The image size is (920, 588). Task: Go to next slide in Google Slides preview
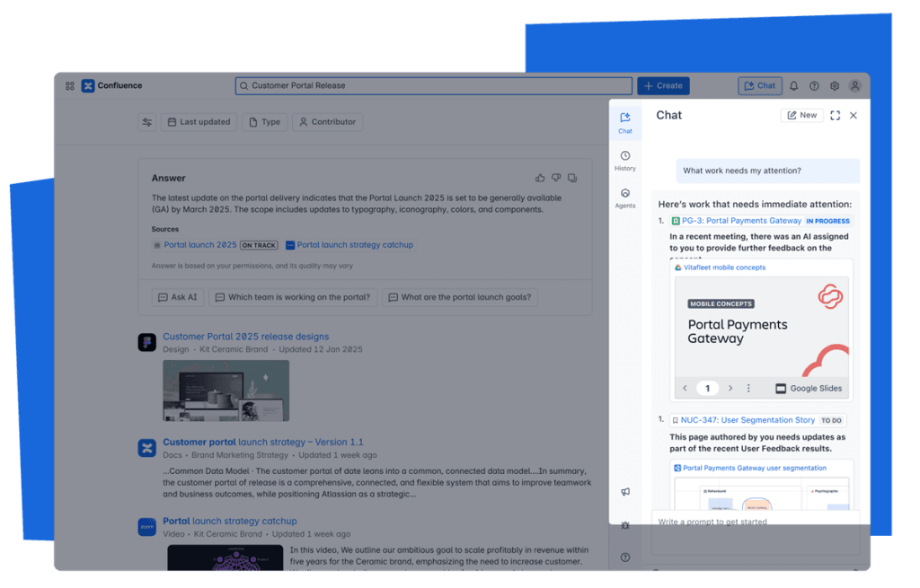pyautogui.click(x=730, y=388)
